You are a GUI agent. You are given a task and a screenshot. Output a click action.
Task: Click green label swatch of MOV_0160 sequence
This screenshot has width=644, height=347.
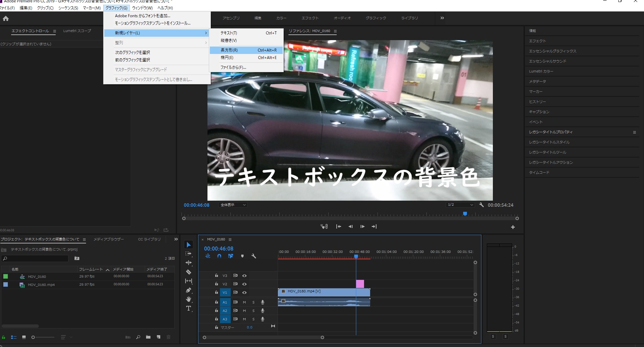5,277
